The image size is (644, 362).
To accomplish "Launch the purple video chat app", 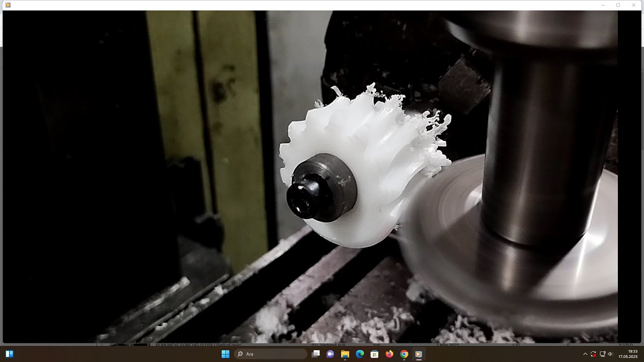I will point(331,354).
